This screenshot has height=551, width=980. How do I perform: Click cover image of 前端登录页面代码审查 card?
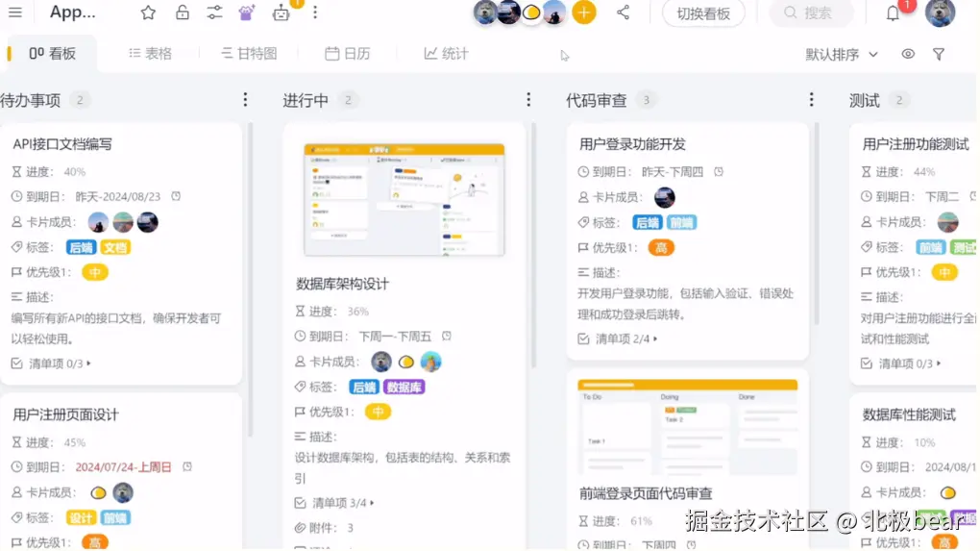pyautogui.click(x=688, y=427)
